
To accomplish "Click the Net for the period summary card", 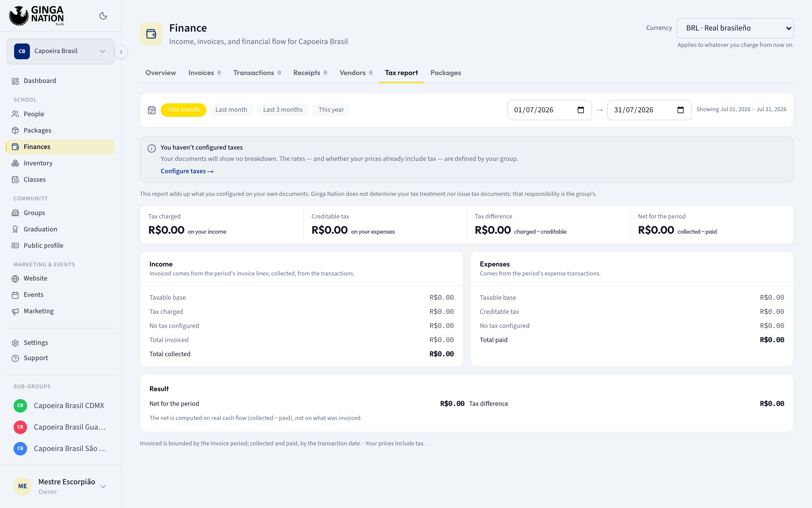I will tap(712, 225).
